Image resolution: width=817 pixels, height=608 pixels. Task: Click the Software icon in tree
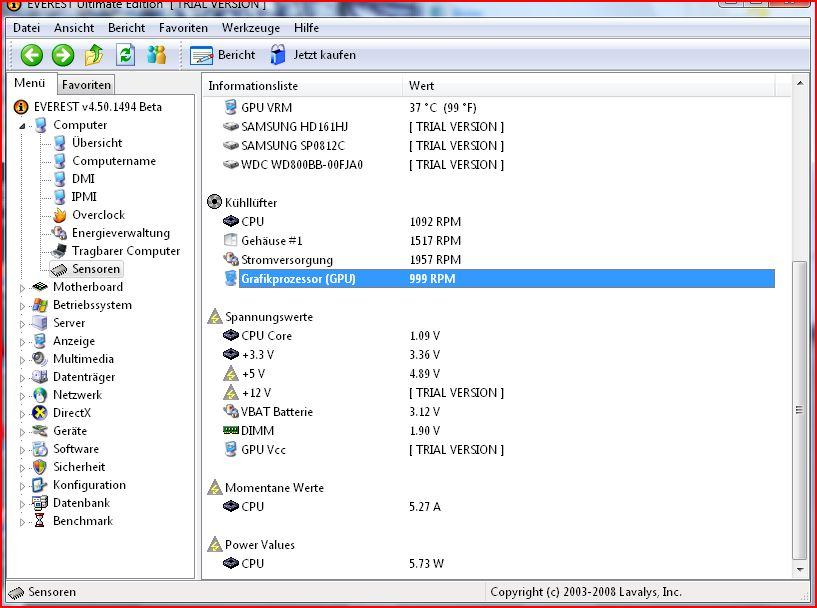(40, 449)
